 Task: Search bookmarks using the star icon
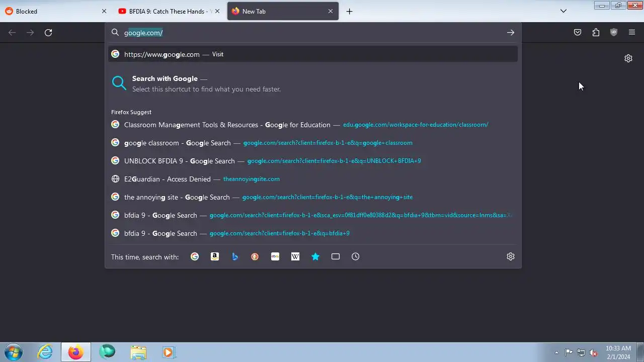coord(315,256)
